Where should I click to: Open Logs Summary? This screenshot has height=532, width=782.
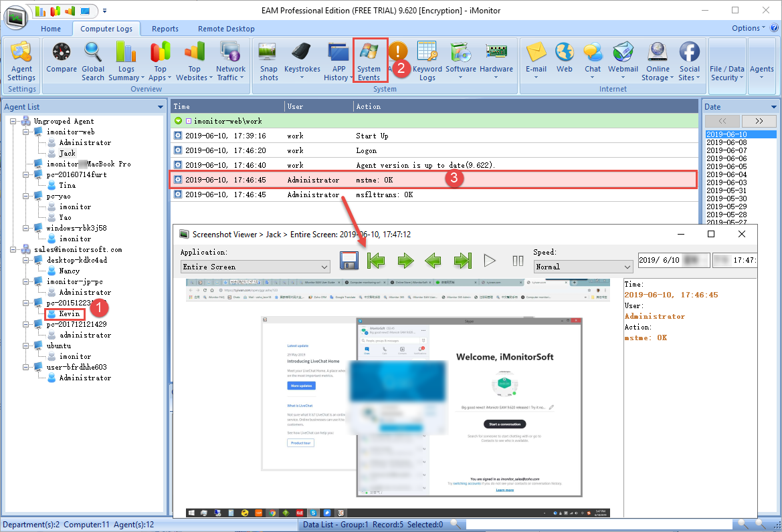[x=126, y=61]
